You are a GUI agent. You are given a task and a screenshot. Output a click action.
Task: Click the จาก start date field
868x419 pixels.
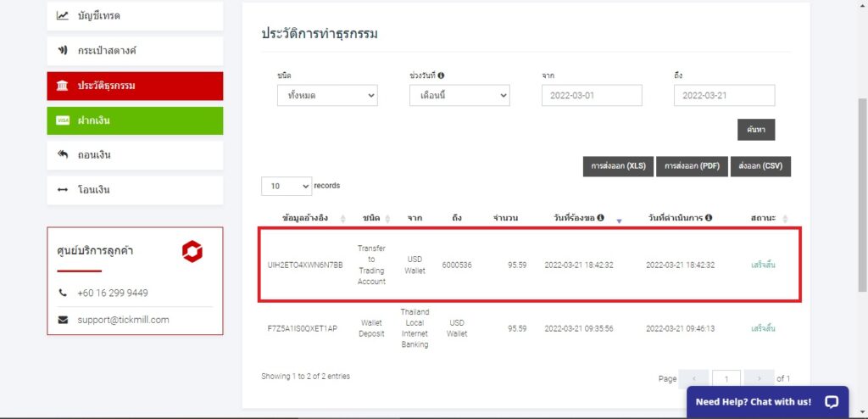592,96
